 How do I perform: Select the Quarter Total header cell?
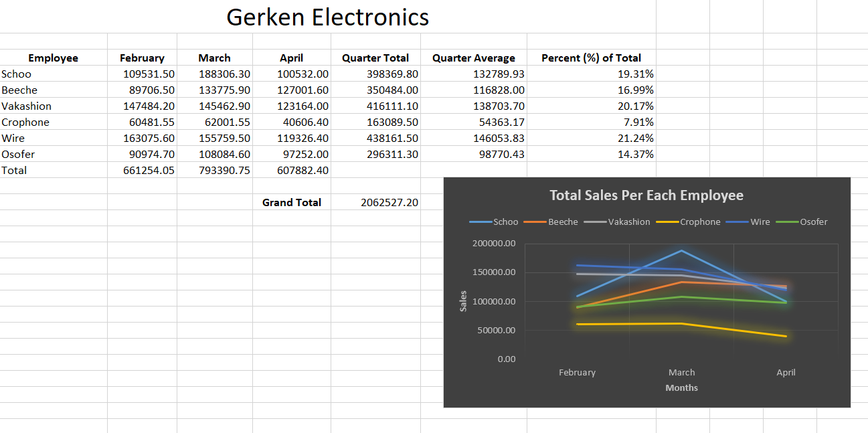375,58
